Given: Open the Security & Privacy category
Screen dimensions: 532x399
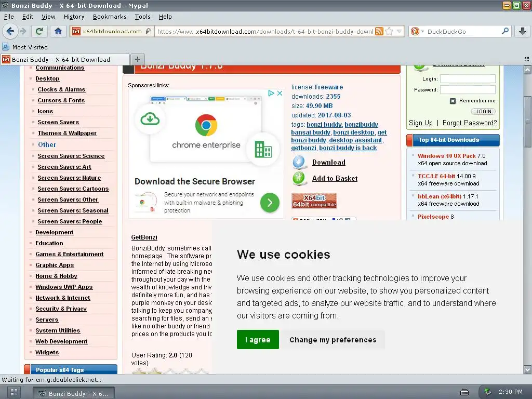Looking at the screenshot, I should click(61, 309).
